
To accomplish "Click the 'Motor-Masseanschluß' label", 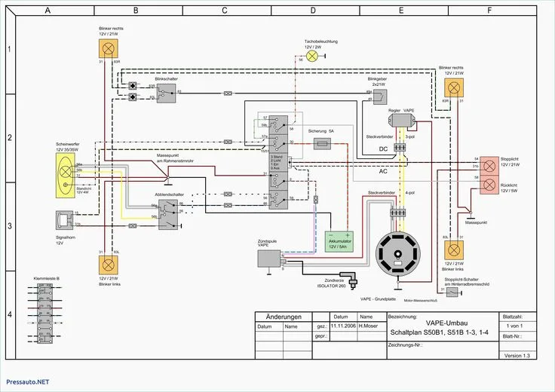I will 421,301.
